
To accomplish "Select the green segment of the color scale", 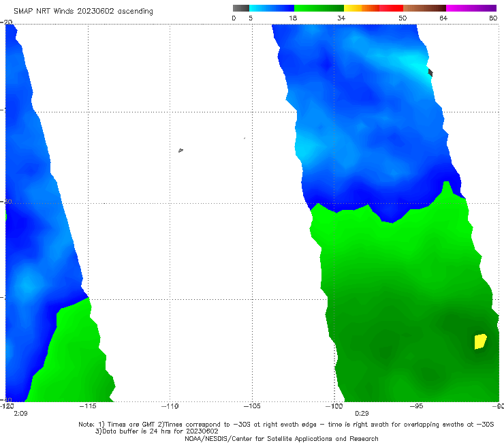I will tap(319, 8).
